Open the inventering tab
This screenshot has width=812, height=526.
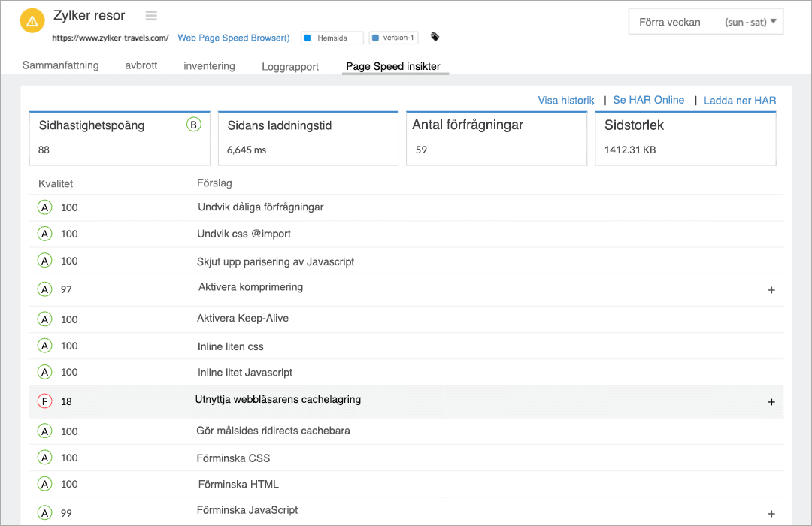[209, 65]
